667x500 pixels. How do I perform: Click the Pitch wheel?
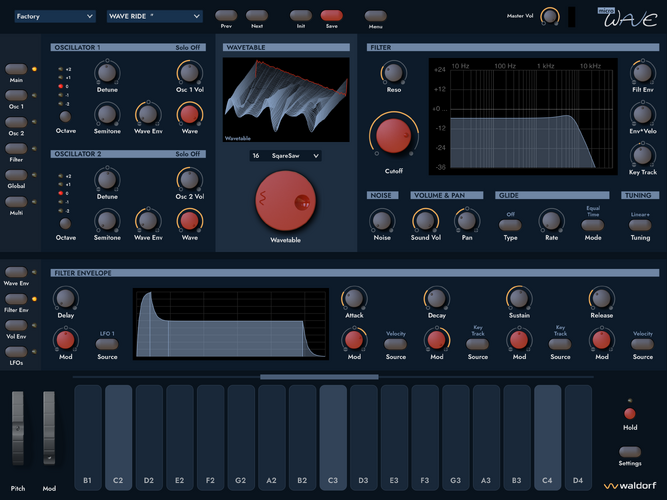(18, 428)
